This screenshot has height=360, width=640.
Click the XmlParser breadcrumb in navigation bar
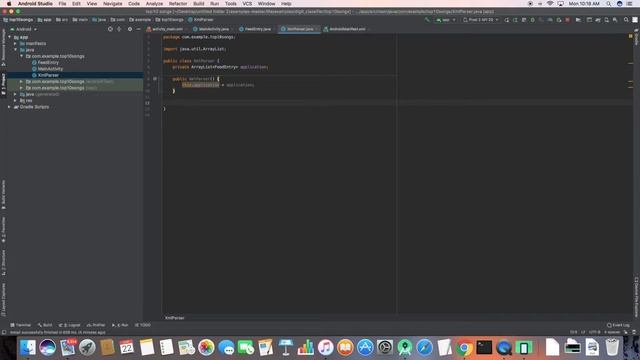[200, 20]
